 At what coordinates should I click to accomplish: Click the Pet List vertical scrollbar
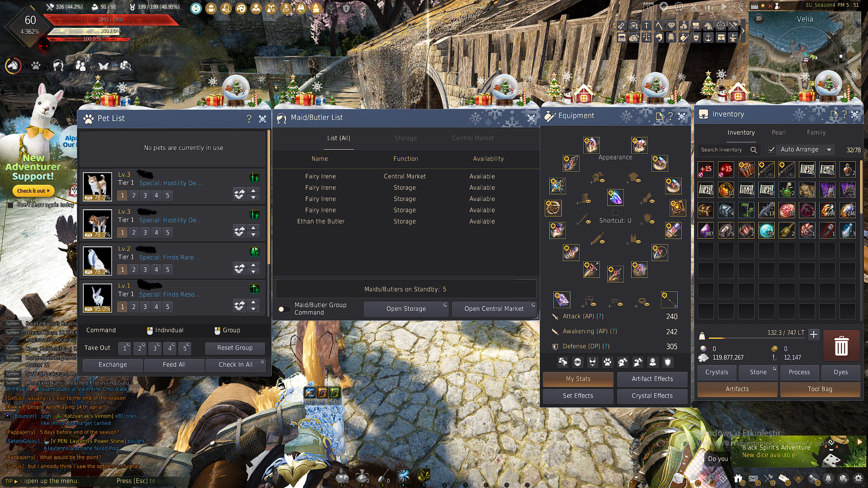[x=269, y=198]
